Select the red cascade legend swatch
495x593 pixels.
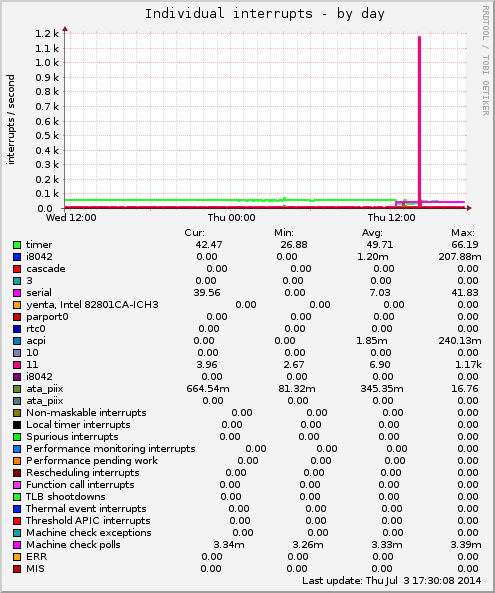(17, 269)
